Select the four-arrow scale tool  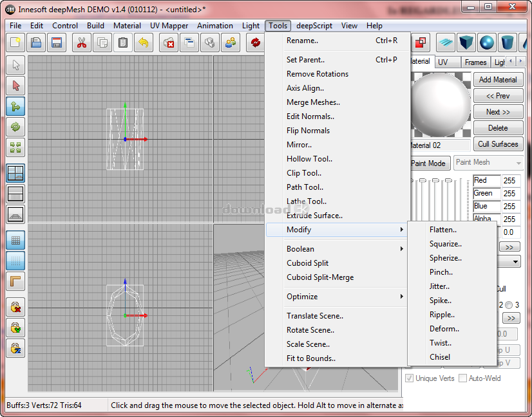click(x=15, y=147)
